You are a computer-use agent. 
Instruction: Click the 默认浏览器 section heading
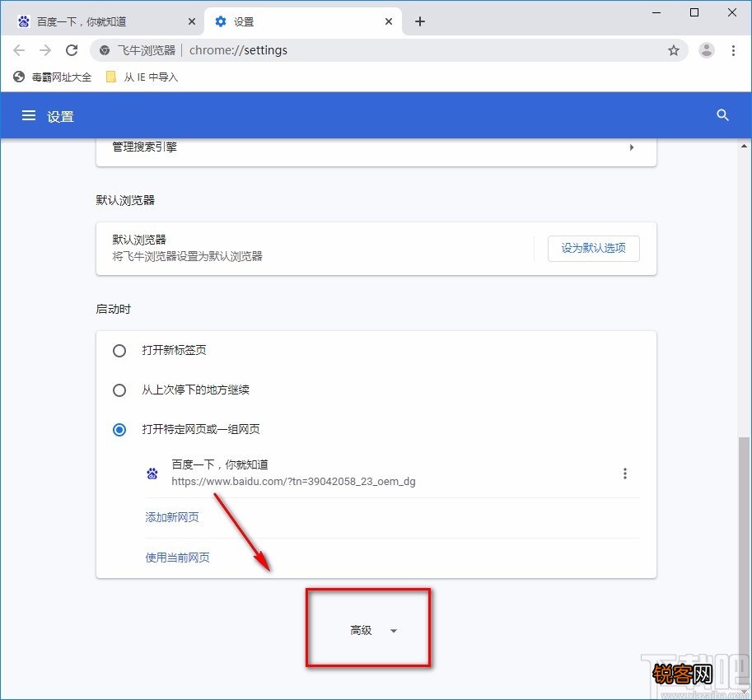(125, 200)
